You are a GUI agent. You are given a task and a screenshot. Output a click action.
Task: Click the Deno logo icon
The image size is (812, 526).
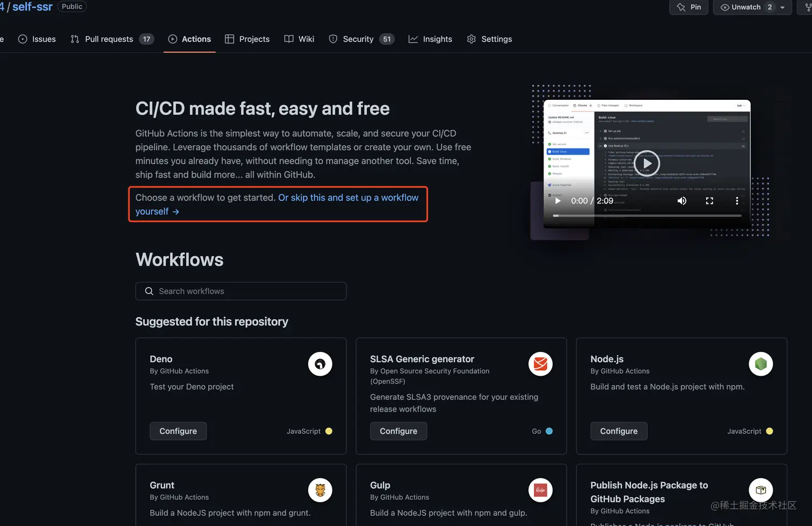pyautogui.click(x=320, y=364)
